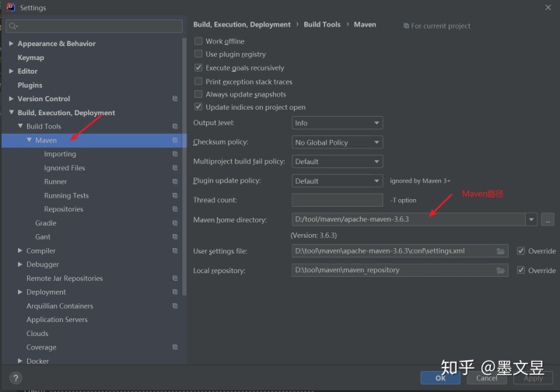Select Keymap in settings tree
This screenshot has height=392, width=560.
[30, 58]
